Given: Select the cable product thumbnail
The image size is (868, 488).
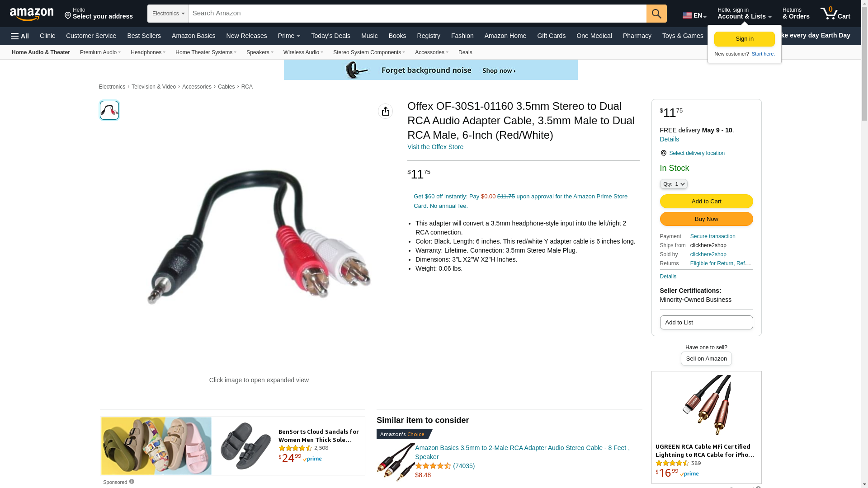Looking at the screenshot, I should tap(109, 110).
